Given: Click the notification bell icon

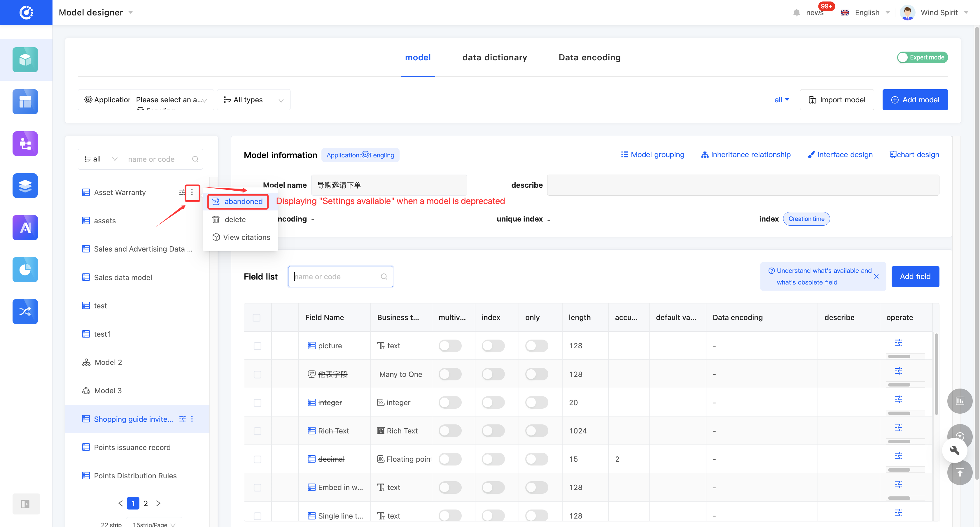Looking at the screenshot, I should 796,13.
